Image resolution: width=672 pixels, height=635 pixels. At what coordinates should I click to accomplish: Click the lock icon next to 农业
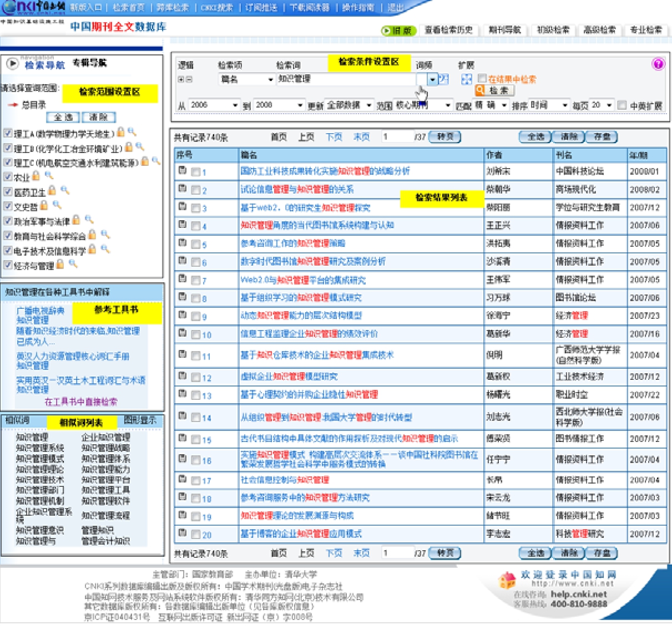pyautogui.click(x=36, y=176)
